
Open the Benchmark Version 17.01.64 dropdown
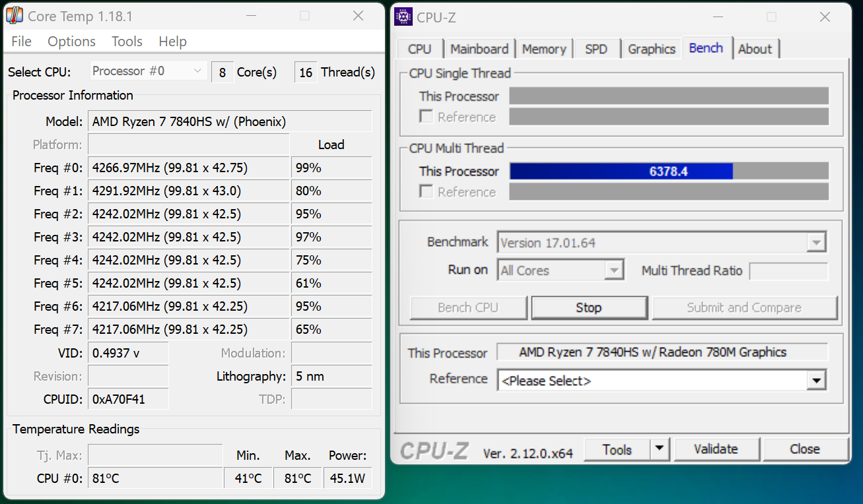pyautogui.click(x=662, y=243)
